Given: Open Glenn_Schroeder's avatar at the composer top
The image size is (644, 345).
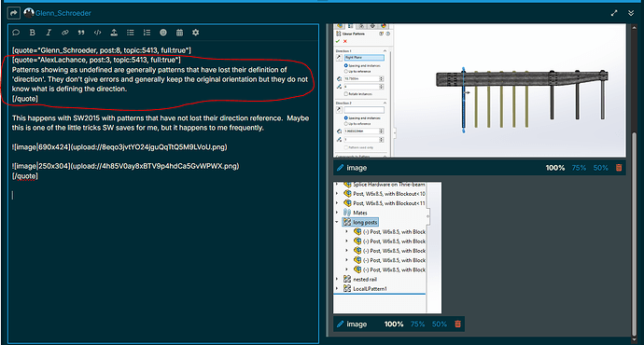Looking at the screenshot, I should tap(28, 13).
